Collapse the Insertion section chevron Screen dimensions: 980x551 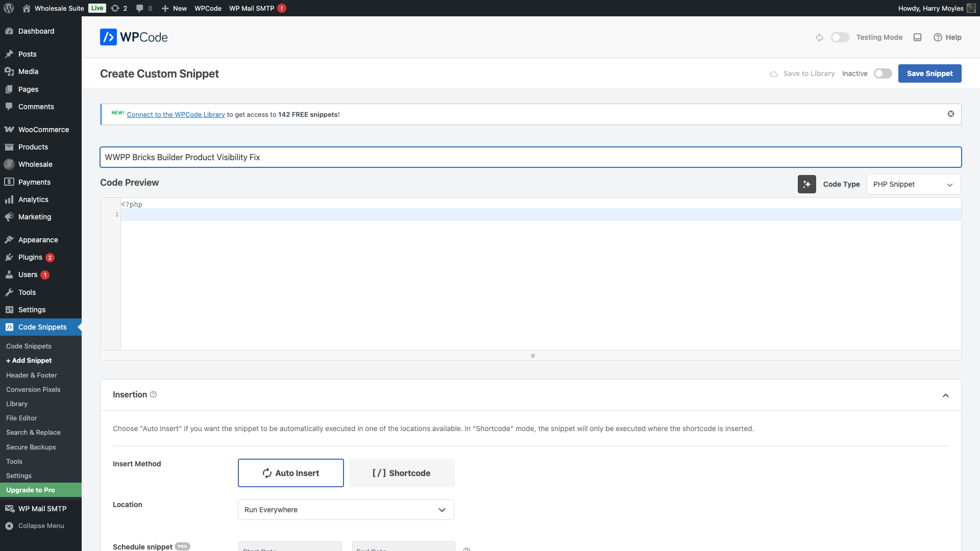point(946,395)
